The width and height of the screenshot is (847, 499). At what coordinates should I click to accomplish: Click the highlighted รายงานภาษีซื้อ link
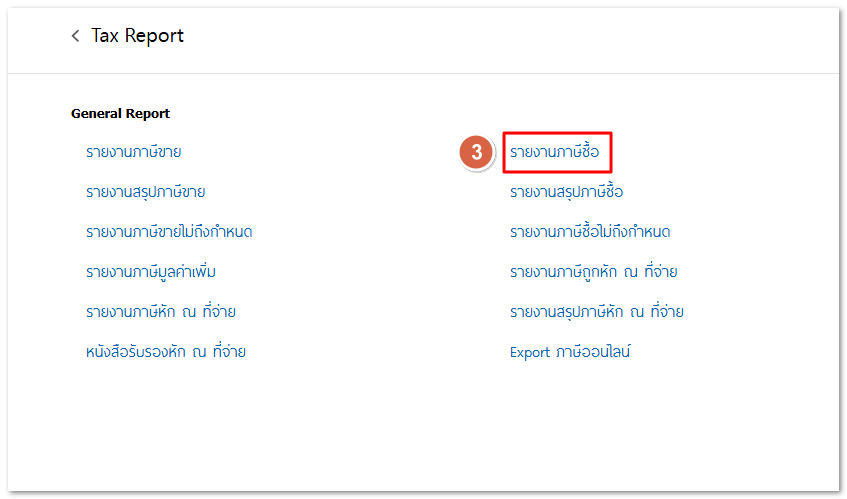click(x=555, y=152)
